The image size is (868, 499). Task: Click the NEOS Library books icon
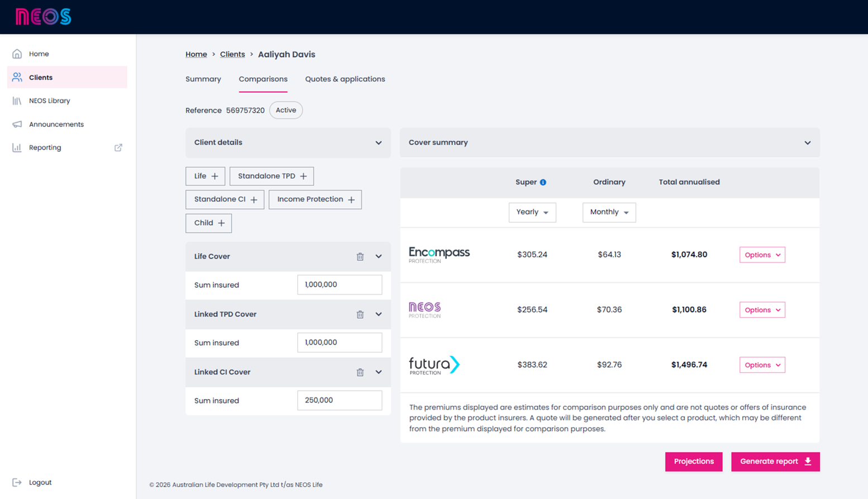pyautogui.click(x=17, y=101)
